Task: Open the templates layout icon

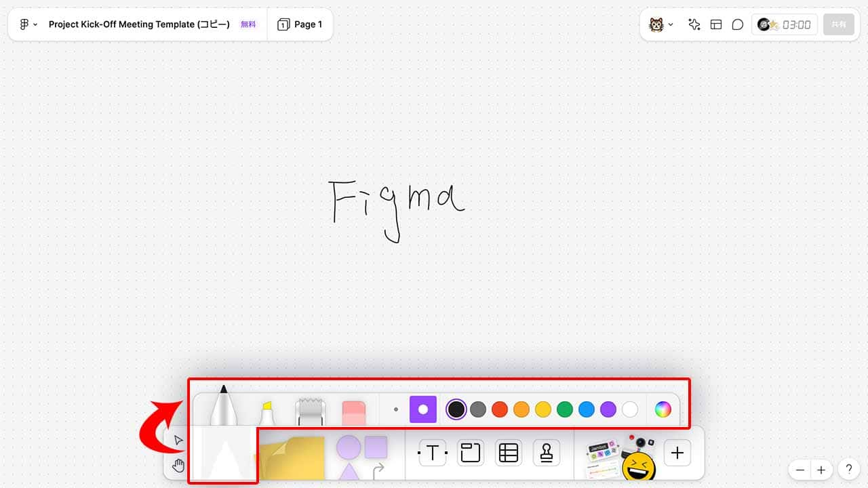Action: [x=716, y=24]
